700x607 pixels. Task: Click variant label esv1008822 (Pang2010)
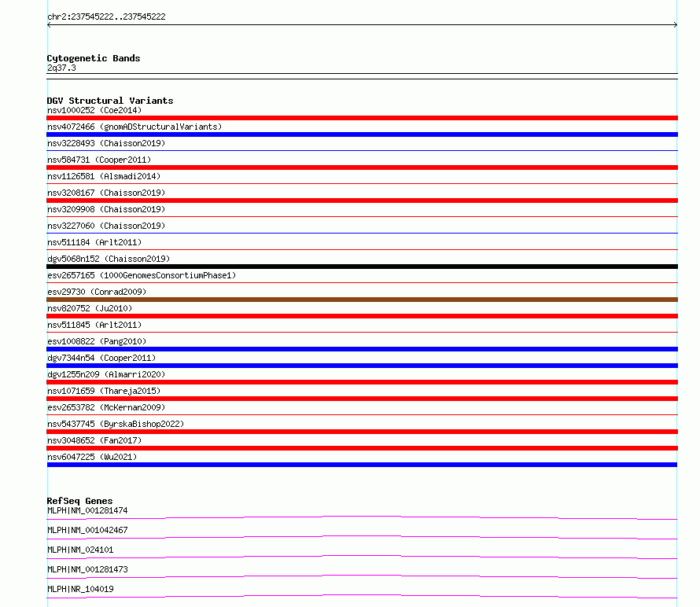coord(97,341)
